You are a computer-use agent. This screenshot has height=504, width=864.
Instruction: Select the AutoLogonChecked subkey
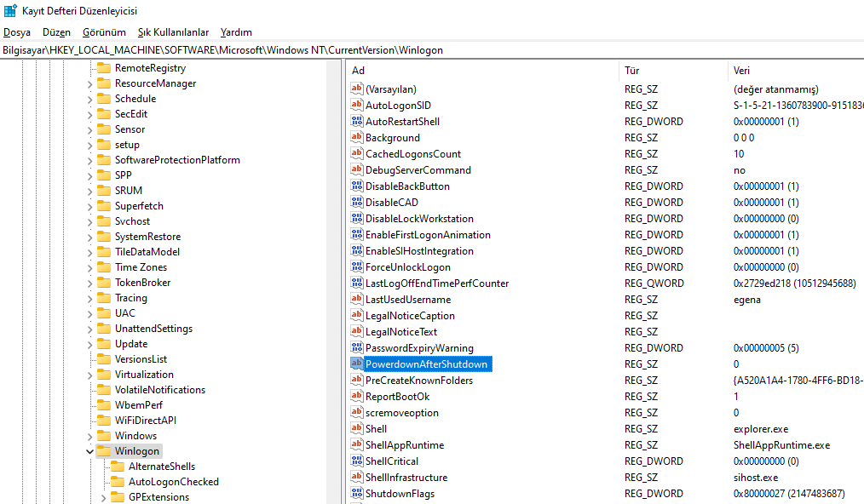click(x=174, y=481)
